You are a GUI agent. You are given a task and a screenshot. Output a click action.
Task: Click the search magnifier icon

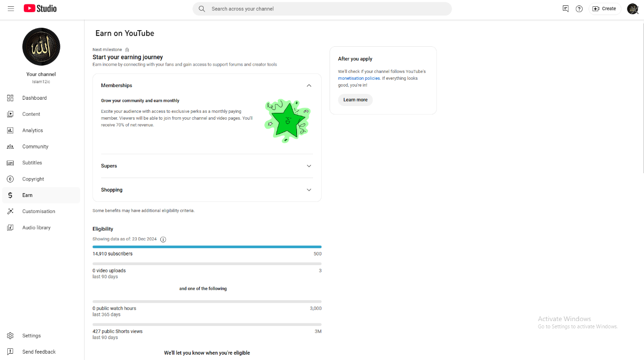click(202, 9)
